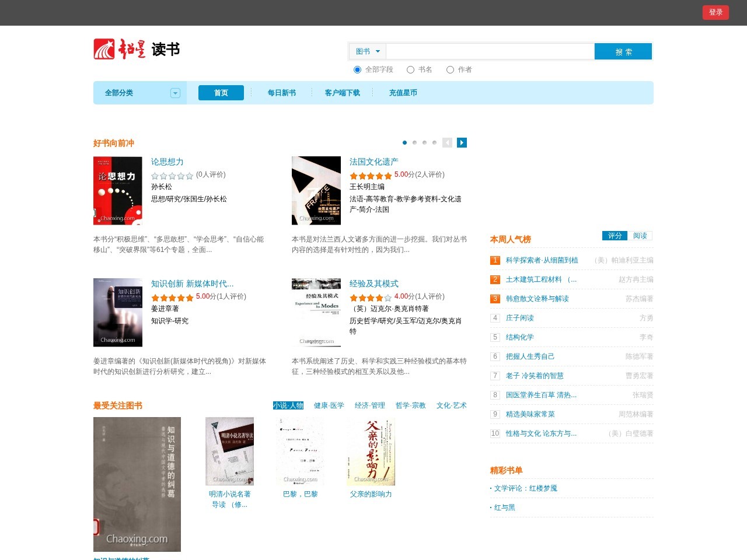The width and height of the screenshot is (747, 560).
Task: Click star rating for 论思想力
Action: (172, 176)
